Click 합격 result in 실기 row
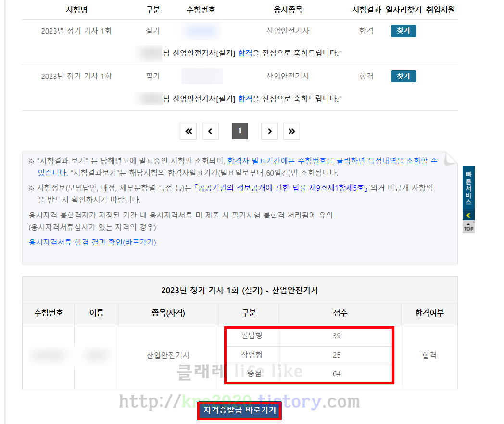The width and height of the screenshot is (504, 424). tap(366, 31)
